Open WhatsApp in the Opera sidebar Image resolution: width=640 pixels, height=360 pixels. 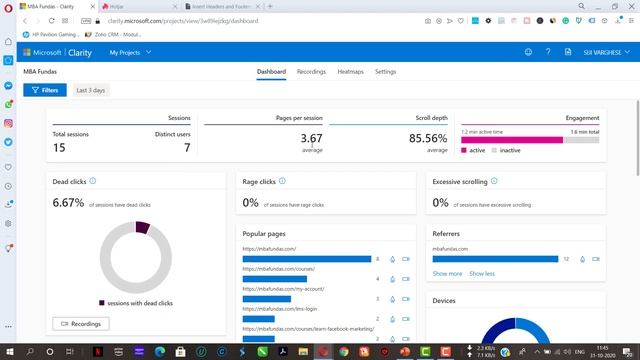[8, 104]
